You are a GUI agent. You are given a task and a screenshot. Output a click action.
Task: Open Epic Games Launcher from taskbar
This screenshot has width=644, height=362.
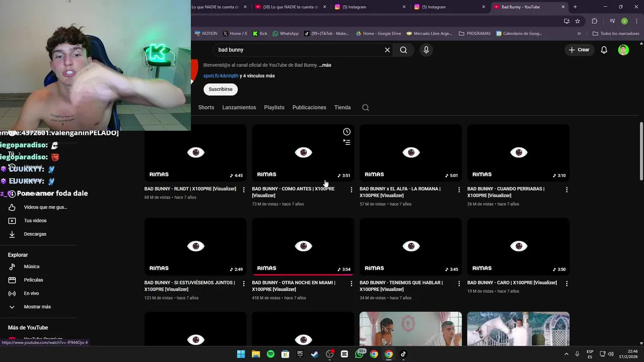(x=300, y=354)
